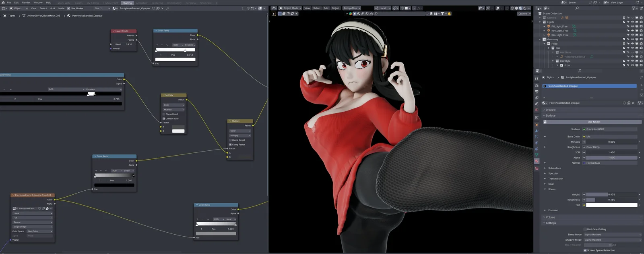Click the Use Nodes button in Surface panel
Image resolution: width=644 pixels, height=254 pixels.
click(594, 122)
